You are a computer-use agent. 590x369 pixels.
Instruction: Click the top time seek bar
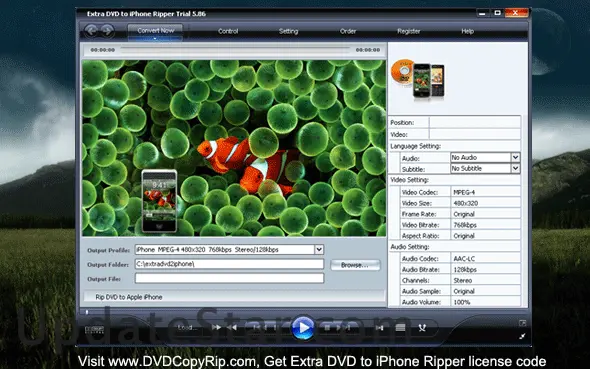pyautogui.click(x=235, y=50)
